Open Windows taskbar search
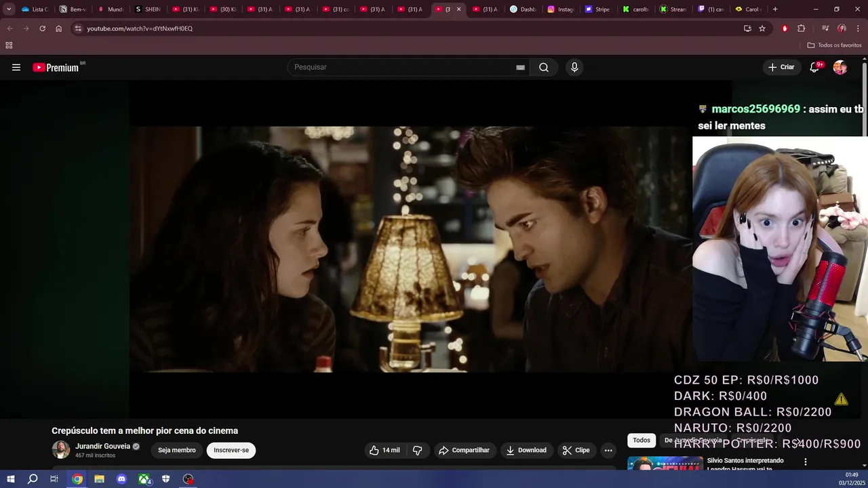The image size is (868, 488). [33, 479]
